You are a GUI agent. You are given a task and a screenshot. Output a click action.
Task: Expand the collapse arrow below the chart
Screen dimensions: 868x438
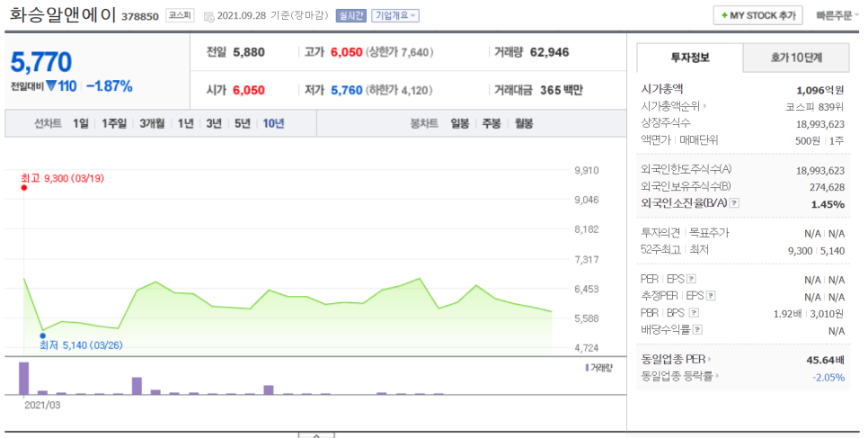[316, 435]
